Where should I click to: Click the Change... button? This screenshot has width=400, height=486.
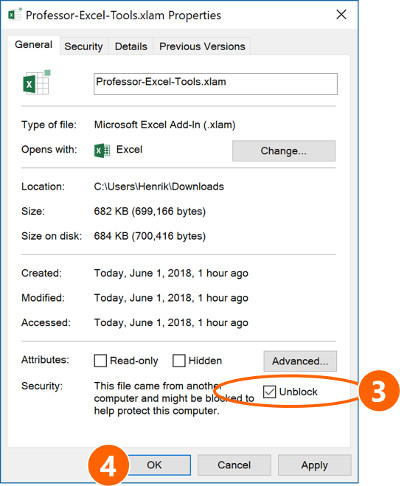click(x=284, y=151)
